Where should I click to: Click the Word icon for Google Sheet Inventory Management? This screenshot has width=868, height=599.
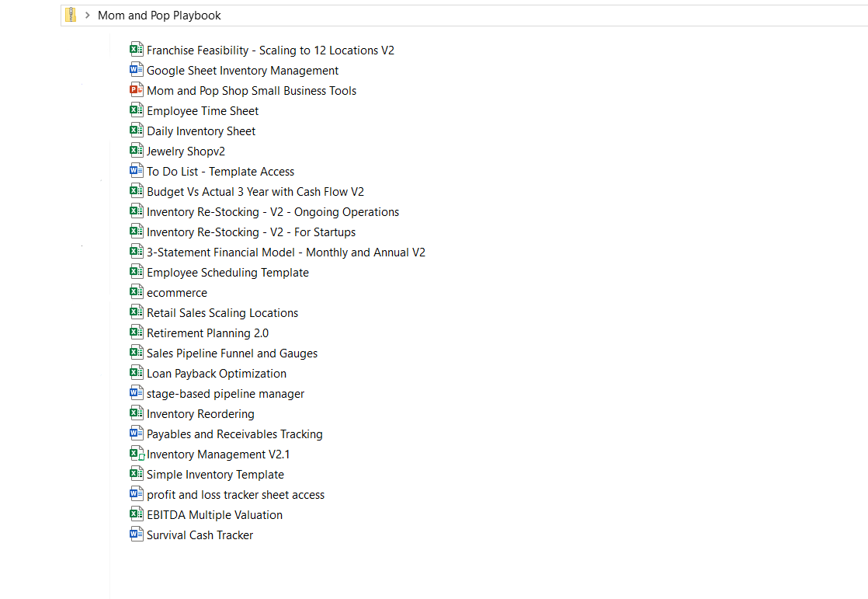click(x=136, y=70)
